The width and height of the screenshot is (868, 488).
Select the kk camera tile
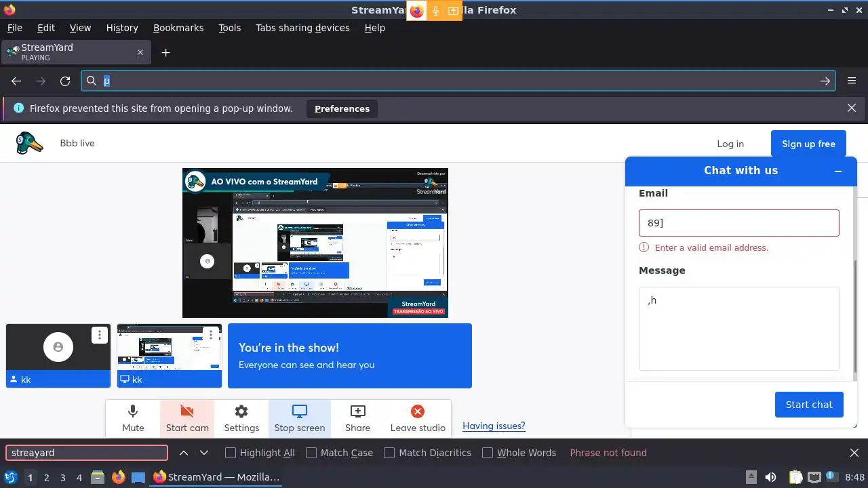[58, 356]
